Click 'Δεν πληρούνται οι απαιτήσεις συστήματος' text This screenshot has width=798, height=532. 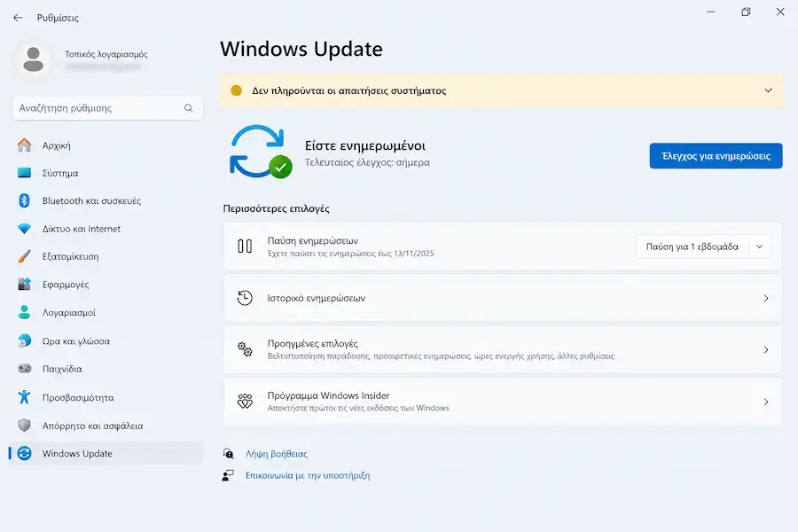click(x=349, y=90)
